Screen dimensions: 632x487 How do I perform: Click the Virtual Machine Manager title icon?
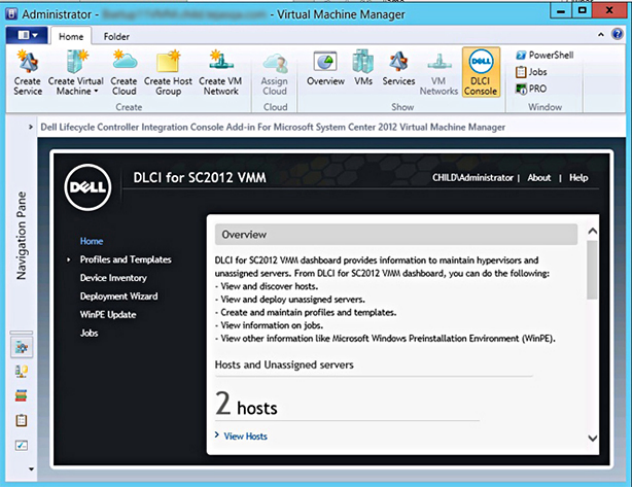tap(11, 15)
